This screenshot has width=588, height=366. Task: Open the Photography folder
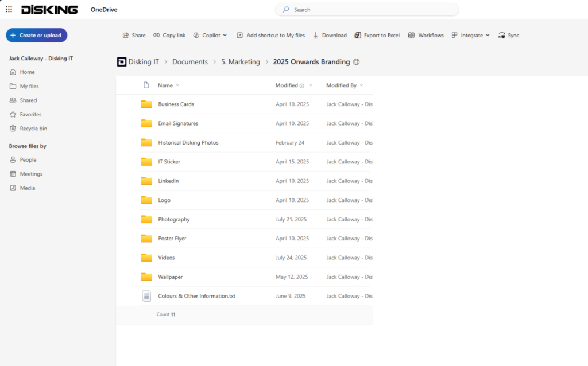pyautogui.click(x=174, y=219)
